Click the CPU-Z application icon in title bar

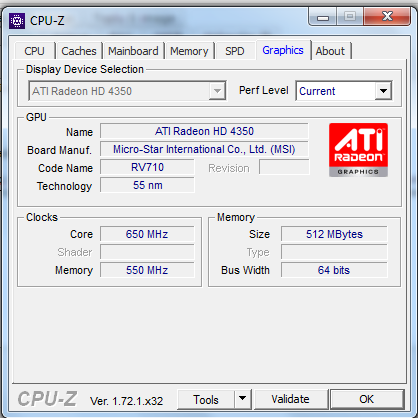point(17,21)
